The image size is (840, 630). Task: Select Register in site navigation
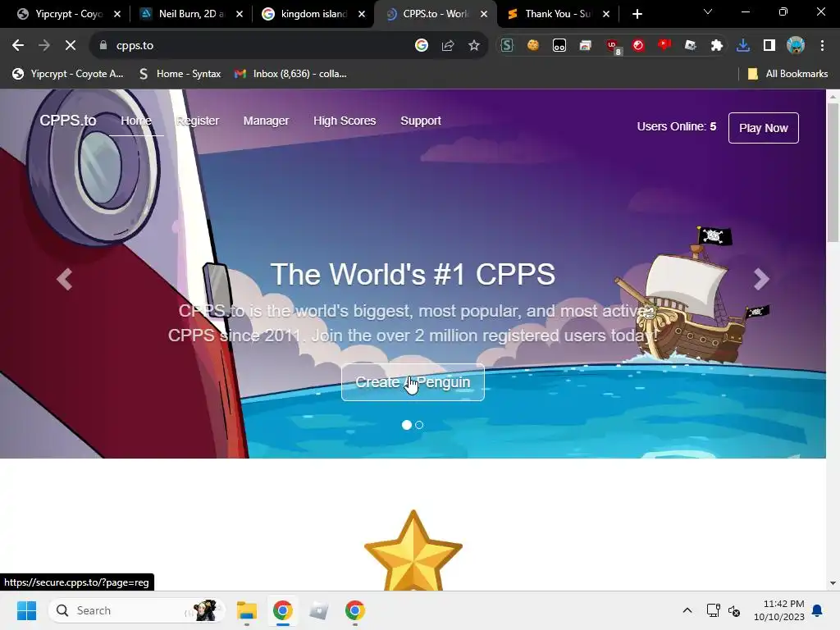point(198,121)
